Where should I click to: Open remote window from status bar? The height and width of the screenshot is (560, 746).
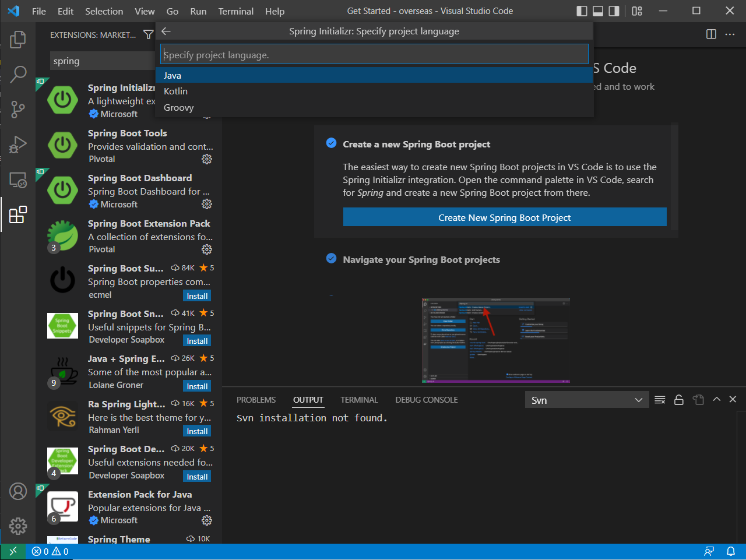pos(13,551)
